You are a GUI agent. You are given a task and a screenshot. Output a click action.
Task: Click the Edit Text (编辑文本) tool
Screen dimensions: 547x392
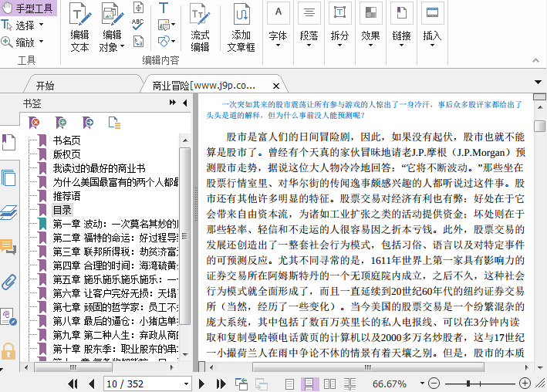79,29
